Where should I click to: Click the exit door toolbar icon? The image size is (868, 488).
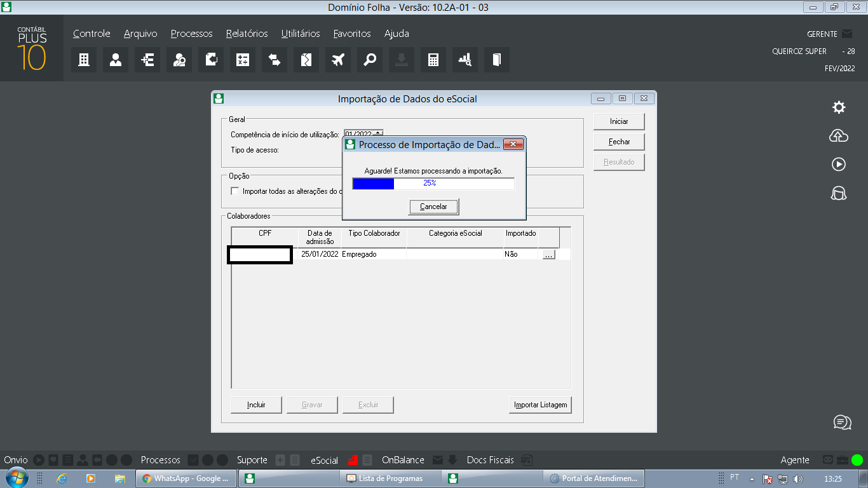tap(496, 60)
